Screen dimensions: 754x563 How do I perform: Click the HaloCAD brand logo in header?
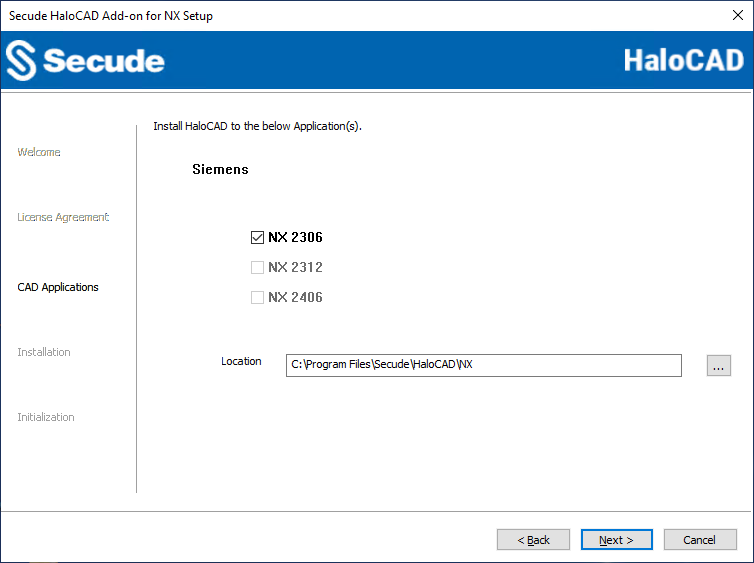coord(684,60)
